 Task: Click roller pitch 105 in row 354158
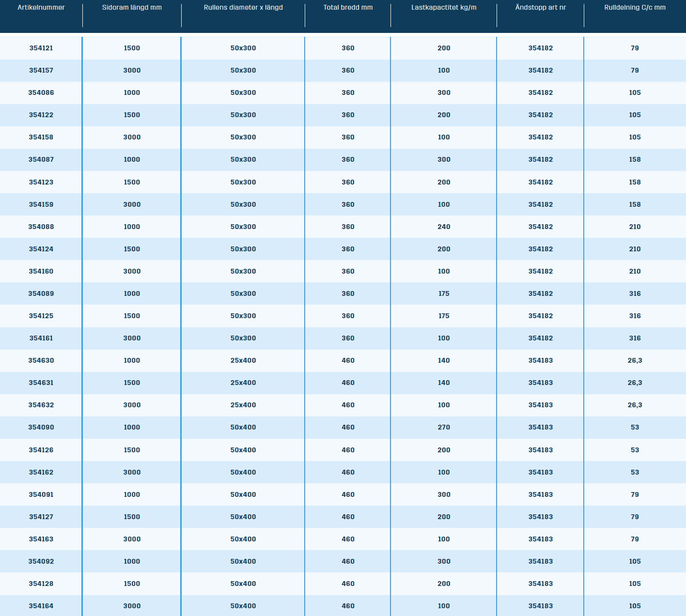[635, 138]
